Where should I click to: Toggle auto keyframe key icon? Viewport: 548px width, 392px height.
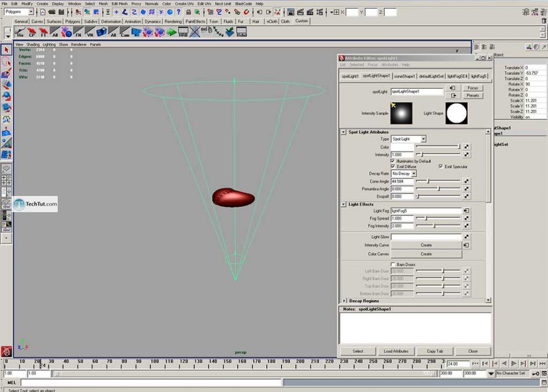535,374
